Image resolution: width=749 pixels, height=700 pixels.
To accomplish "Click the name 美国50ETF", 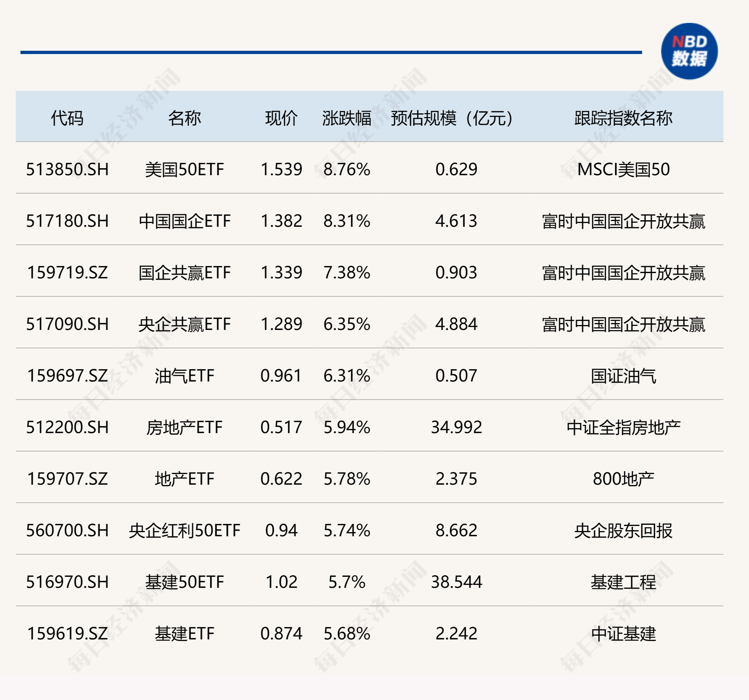I will coord(185,169).
